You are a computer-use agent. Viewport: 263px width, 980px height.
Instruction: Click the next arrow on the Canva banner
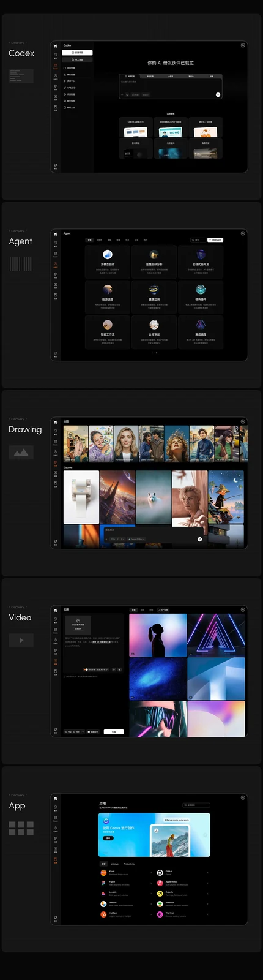click(206, 835)
